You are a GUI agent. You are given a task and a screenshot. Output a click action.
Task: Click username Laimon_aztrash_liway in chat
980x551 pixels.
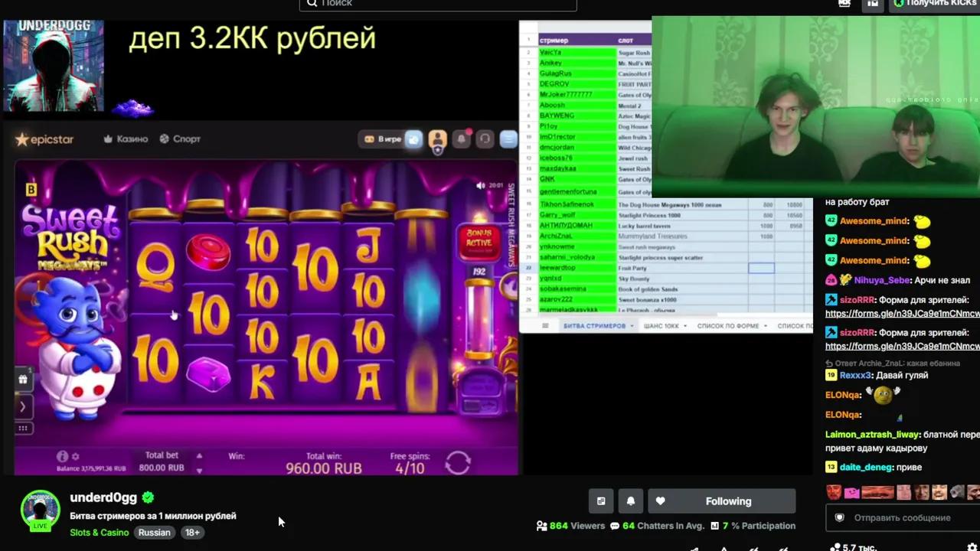coord(872,435)
